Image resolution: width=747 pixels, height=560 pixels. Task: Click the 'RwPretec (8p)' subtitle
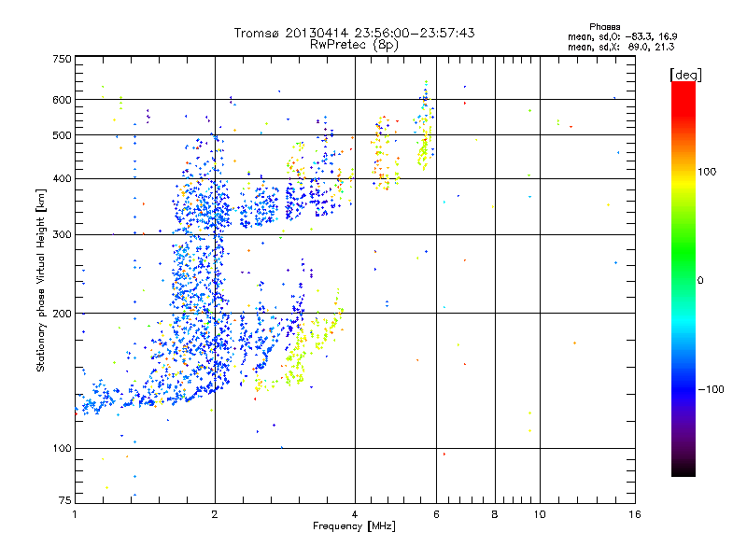tap(354, 45)
